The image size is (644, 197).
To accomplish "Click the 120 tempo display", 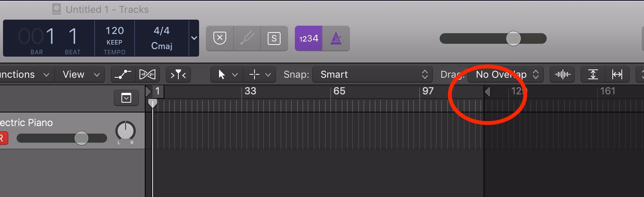I will pos(115,31).
